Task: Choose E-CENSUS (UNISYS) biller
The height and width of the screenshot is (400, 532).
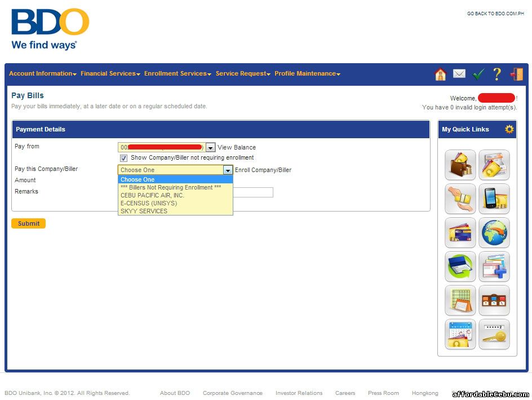Action: (175, 203)
